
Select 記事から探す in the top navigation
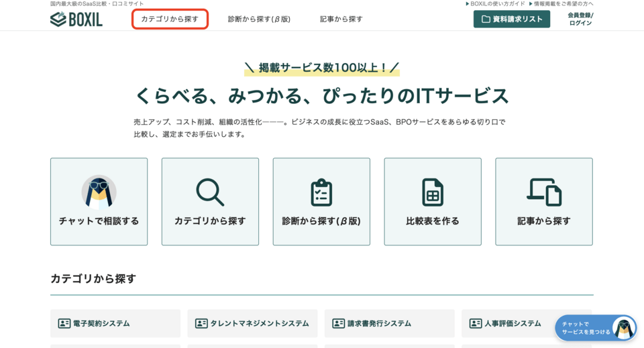pyautogui.click(x=341, y=19)
